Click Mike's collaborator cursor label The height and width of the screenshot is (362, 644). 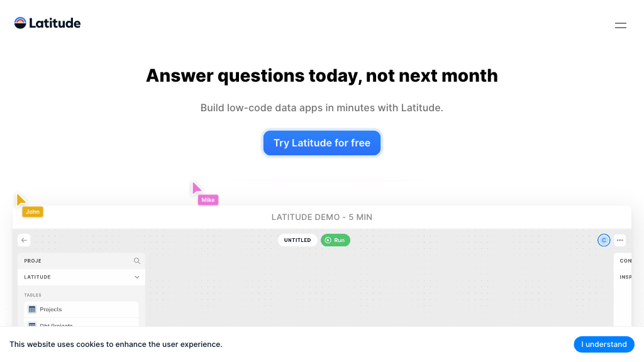tap(208, 199)
